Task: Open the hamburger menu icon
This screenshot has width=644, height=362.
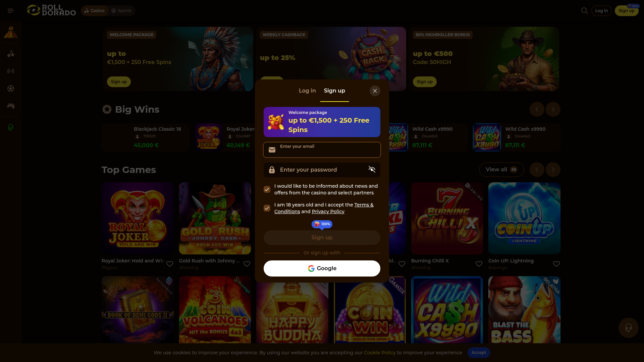Action: pyautogui.click(x=11, y=11)
